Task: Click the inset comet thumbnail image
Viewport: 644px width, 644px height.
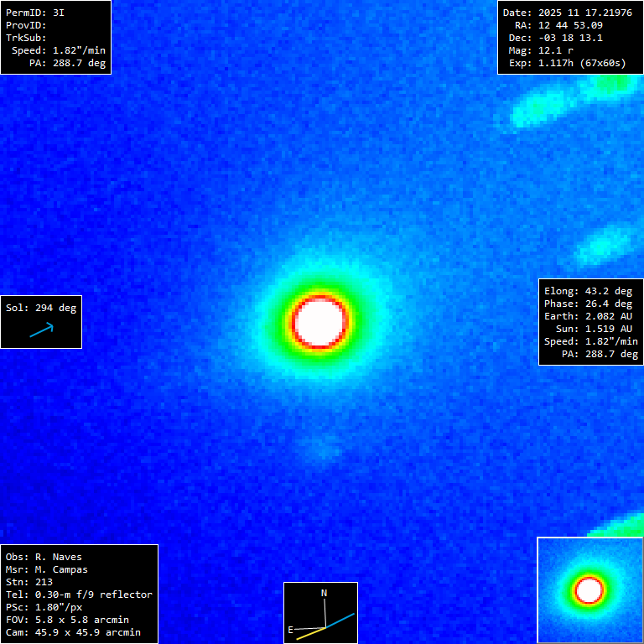Action: 589,590
